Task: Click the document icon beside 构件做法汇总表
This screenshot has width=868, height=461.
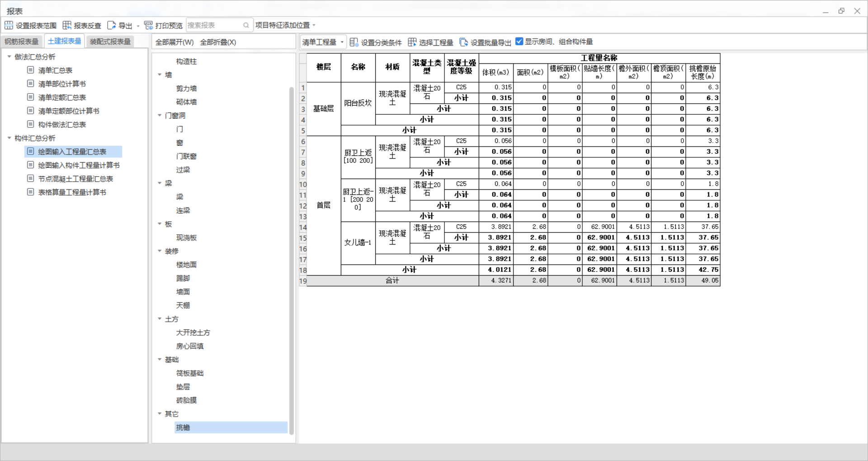Action: click(30, 124)
